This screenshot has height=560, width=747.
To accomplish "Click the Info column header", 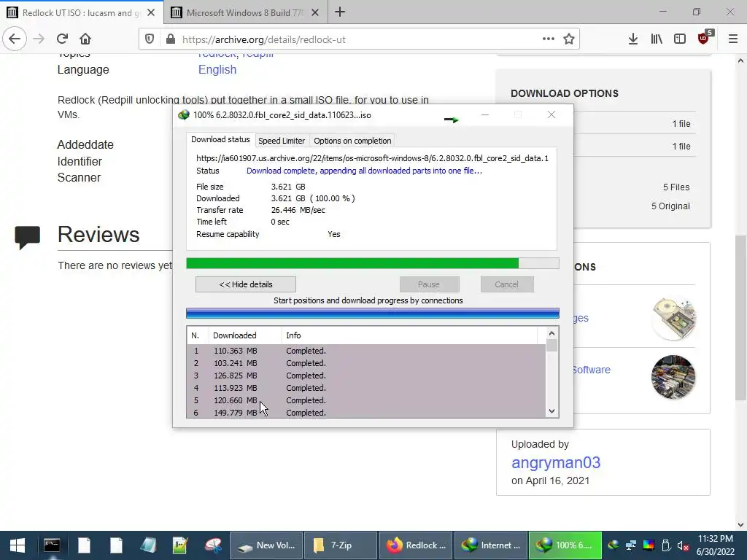I will pyautogui.click(x=409, y=335).
